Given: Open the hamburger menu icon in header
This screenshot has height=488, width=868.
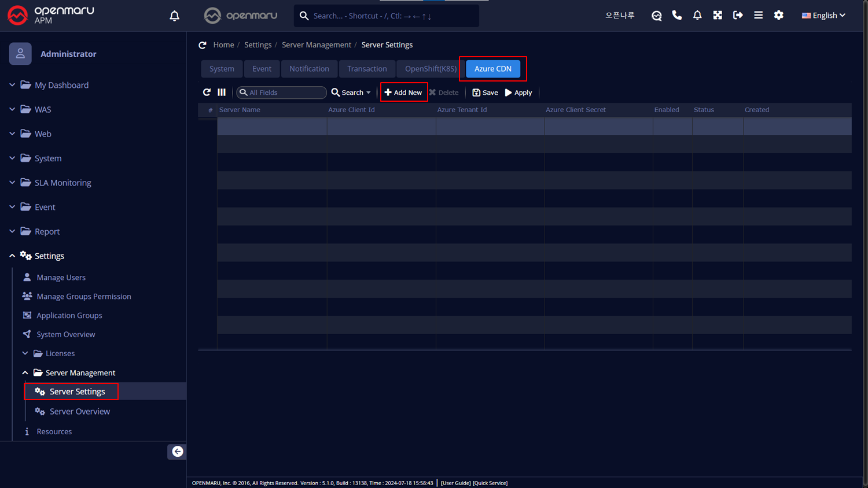Looking at the screenshot, I should coord(758,16).
